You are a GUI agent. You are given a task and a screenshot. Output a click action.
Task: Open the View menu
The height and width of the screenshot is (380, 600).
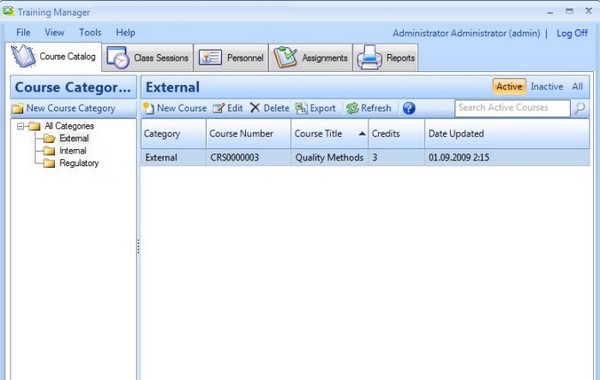point(54,33)
